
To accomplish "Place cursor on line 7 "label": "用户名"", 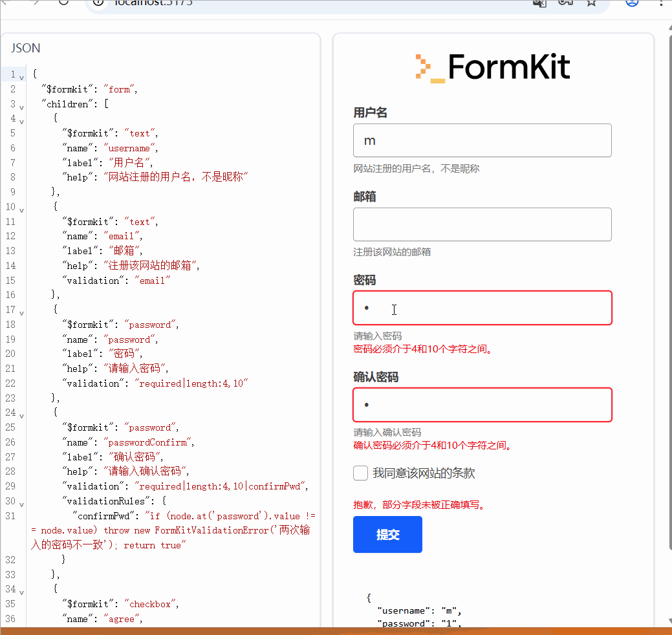I will (x=107, y=163).
